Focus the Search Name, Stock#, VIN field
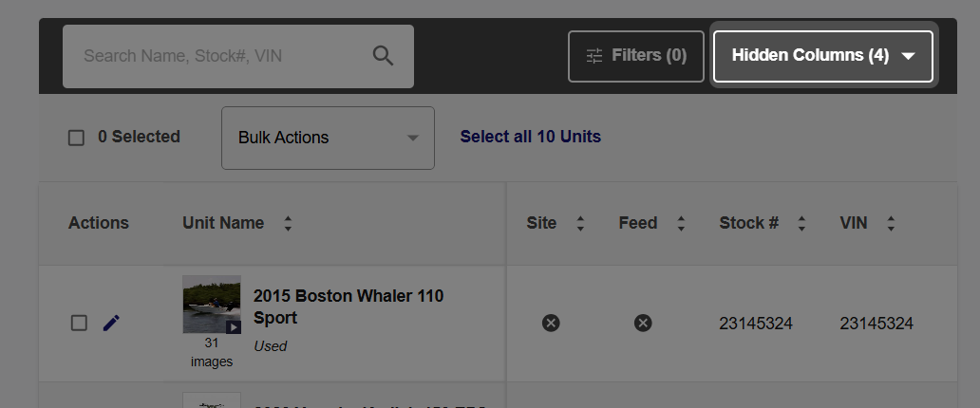The height and width of the screenshot is (408, 980). [x=238, y=56]
